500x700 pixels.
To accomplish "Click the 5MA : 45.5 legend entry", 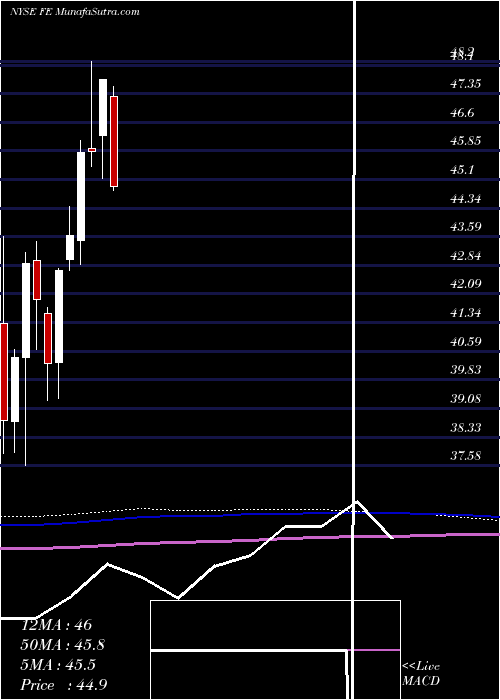I will (58, 665).
